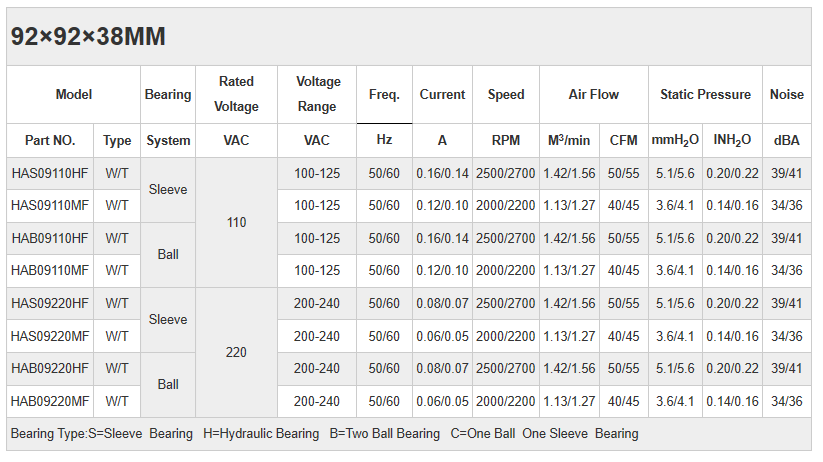Click the HAB09220MF part number
Viewport: 823px width, 462px height.
tap(50, 401)
